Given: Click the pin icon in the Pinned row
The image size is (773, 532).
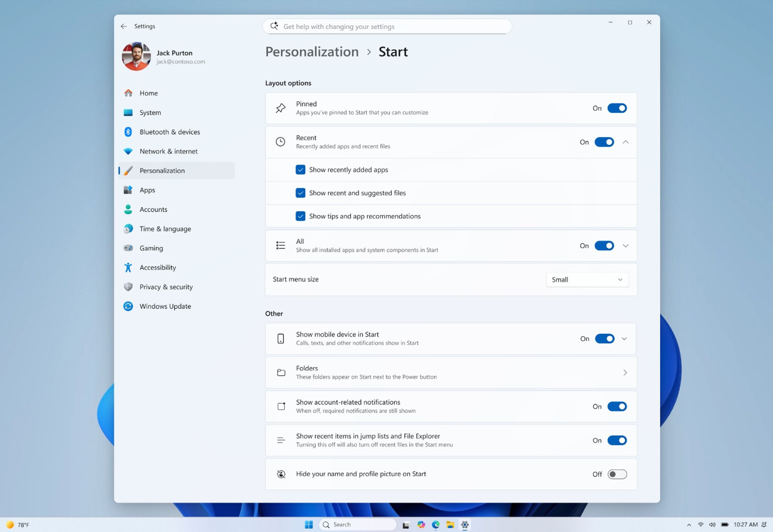Looking at the screenshot, I should [281, 108].
